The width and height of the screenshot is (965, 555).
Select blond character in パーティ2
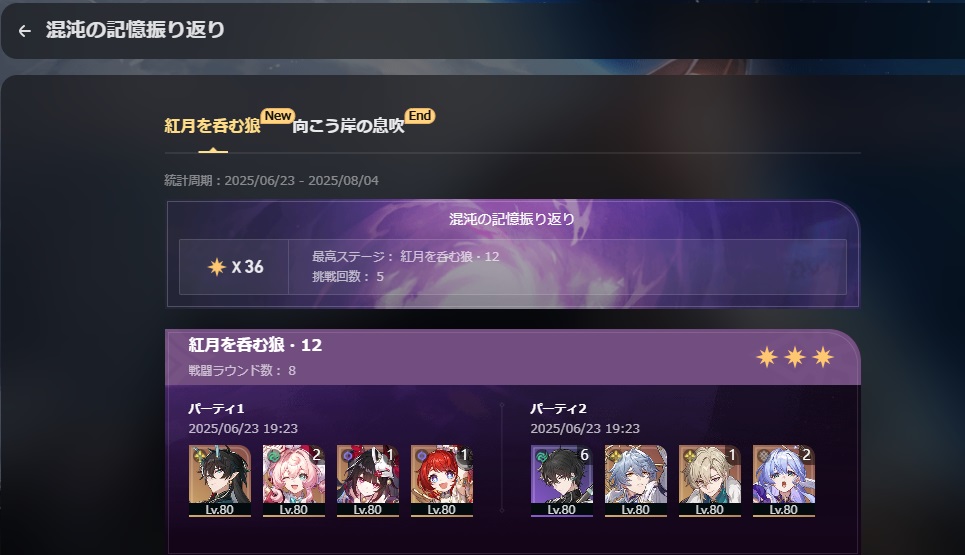[710, 481]
